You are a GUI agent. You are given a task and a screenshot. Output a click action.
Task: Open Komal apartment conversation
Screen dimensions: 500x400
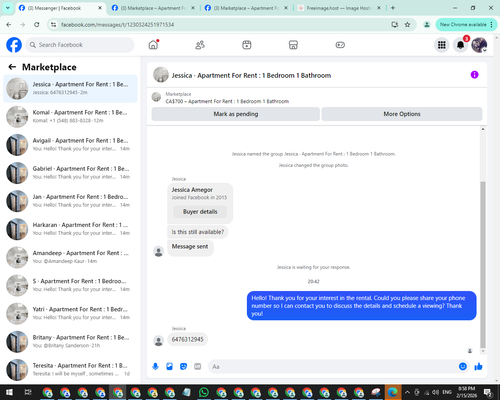70,117
